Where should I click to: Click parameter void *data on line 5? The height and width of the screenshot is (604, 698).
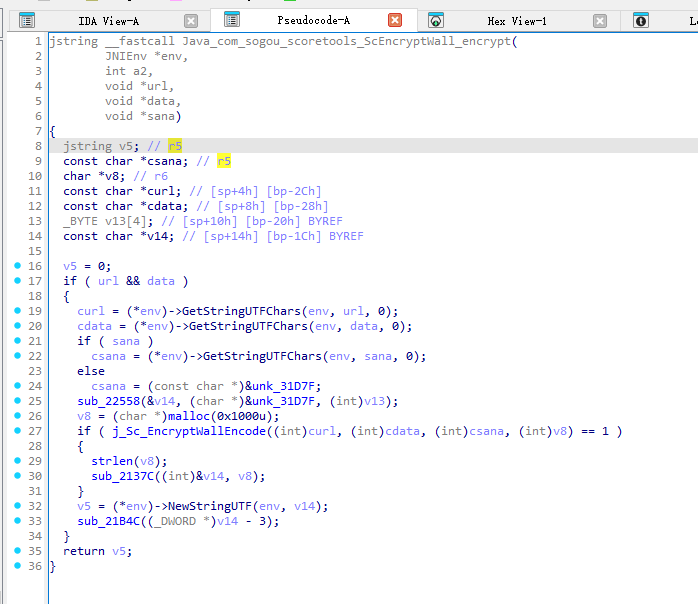click(143, 101)
